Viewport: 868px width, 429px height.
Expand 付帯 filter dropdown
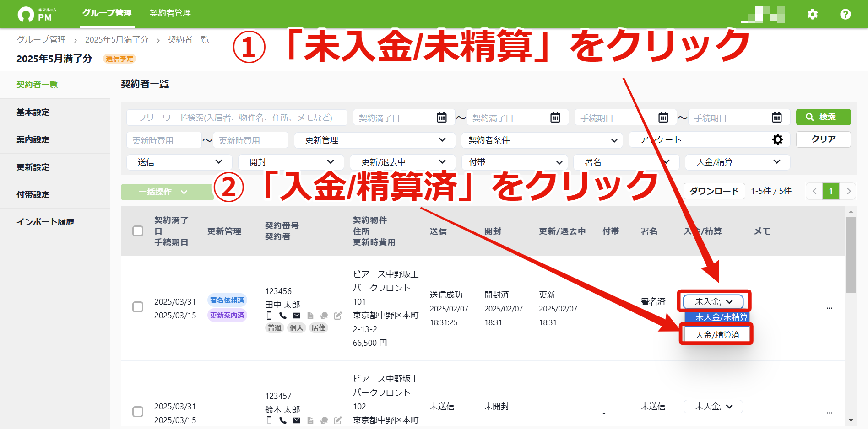[x=515, y=162]
